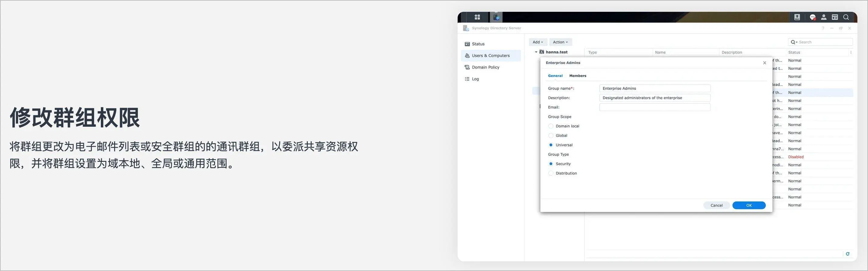Open the Add dropdown menu
The height and width of the screenshot is (271, 868).
point(538,42)
